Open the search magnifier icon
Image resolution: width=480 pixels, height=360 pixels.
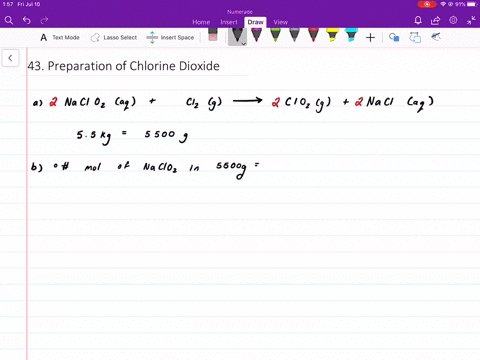[9, 21]
